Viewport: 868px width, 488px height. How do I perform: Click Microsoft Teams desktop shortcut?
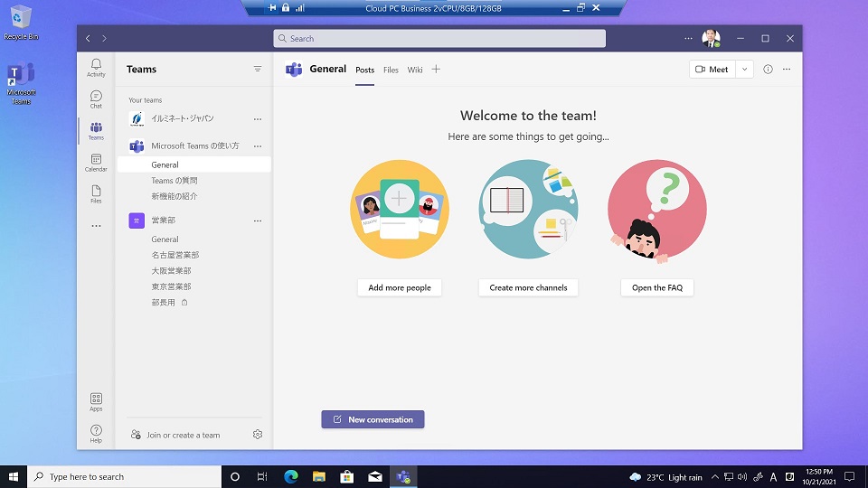coord(21,84)
